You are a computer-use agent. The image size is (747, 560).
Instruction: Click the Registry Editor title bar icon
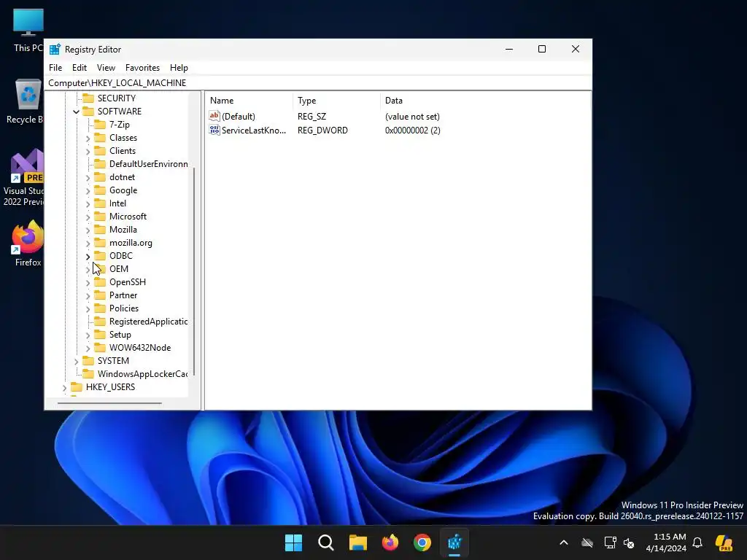[x=55, y=49]
